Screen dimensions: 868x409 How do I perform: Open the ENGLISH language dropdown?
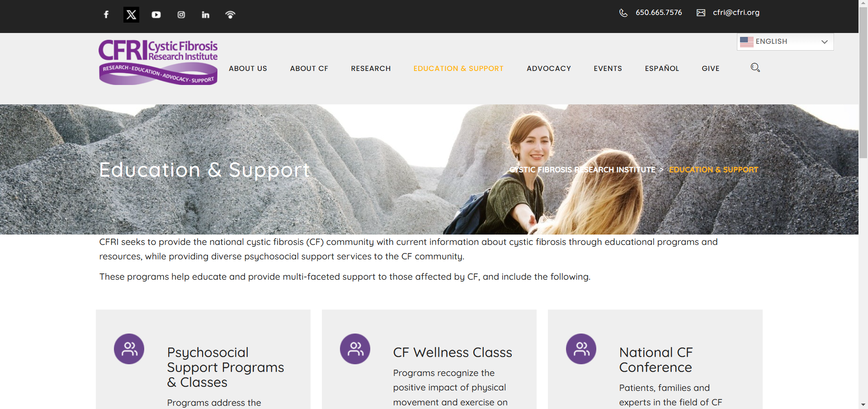(x=785, y=42)
